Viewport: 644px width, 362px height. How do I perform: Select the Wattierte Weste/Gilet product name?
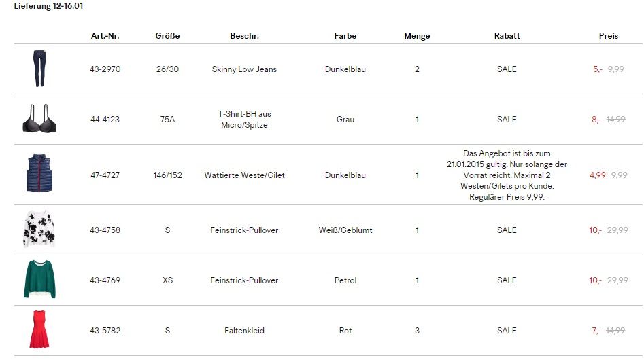pyautogui.click(x=244, y=175)
